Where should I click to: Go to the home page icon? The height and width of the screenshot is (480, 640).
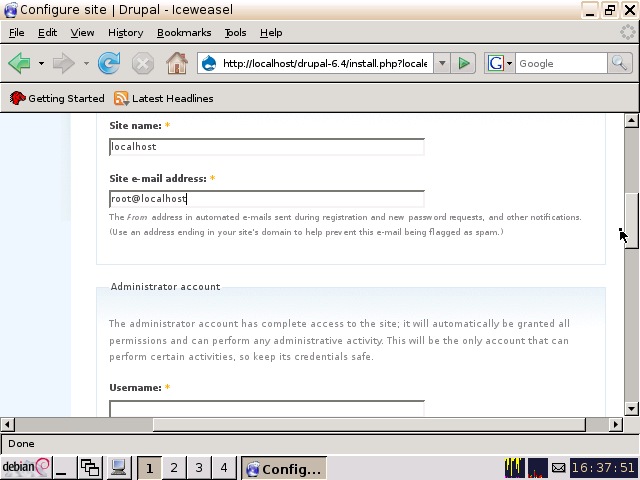tap(177, 63)
